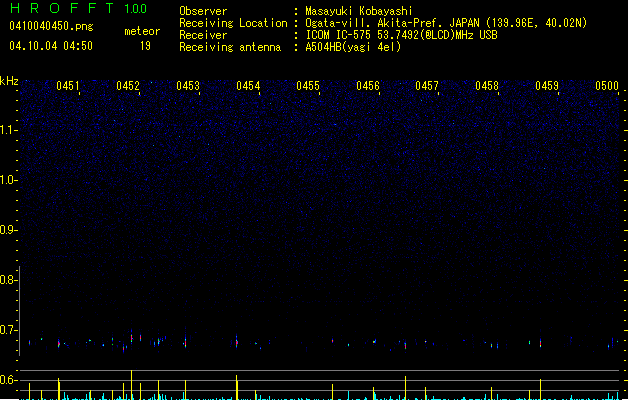Screen dimensions: 629x400
Task: Click the 'Receiver' field label
Action: [203, 35]
